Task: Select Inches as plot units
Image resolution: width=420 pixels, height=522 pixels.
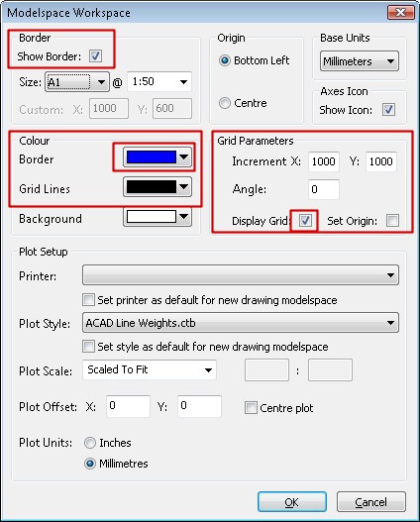Action: coord(90,443)
